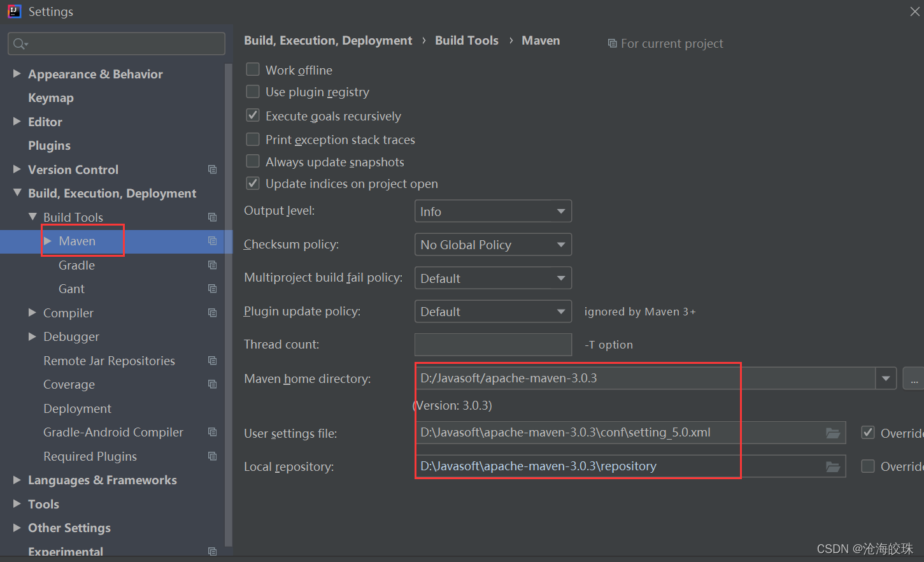
Task: Open folder browser for Local repository
Action: tap(833, 466)
